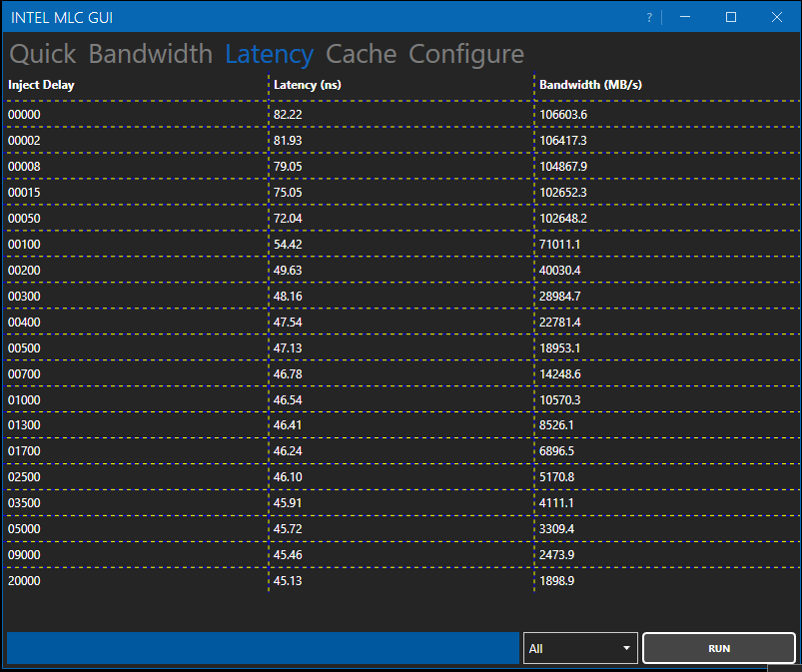Click the blue progress bar
The height and width of the screenshot is (672, 802).
click(263, 648)
